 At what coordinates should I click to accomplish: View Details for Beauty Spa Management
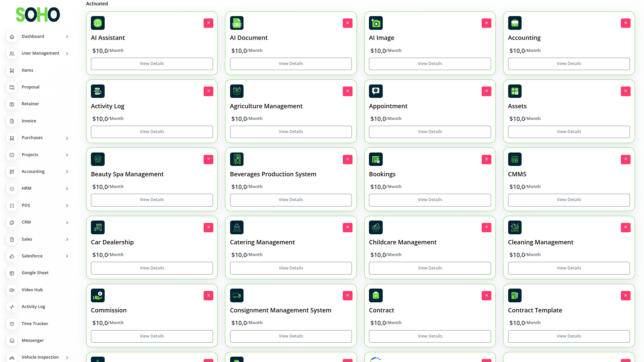[152, 200]
